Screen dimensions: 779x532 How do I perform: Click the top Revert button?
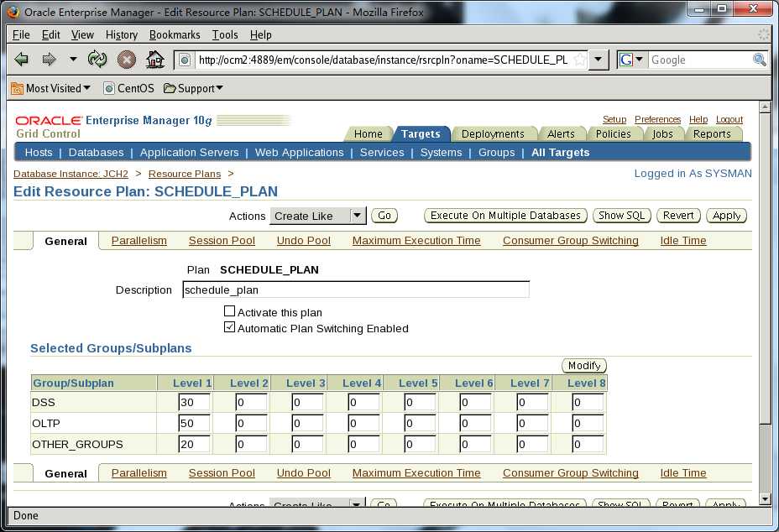point(678,216)
